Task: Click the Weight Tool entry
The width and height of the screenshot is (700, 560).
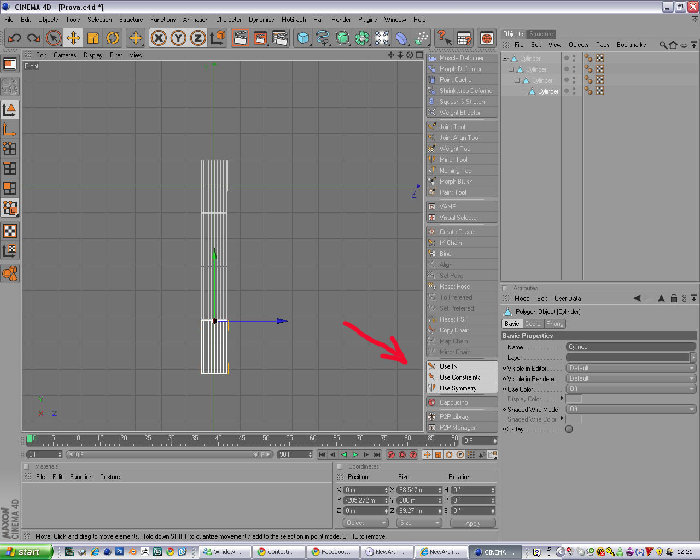Action: point(462,148)
